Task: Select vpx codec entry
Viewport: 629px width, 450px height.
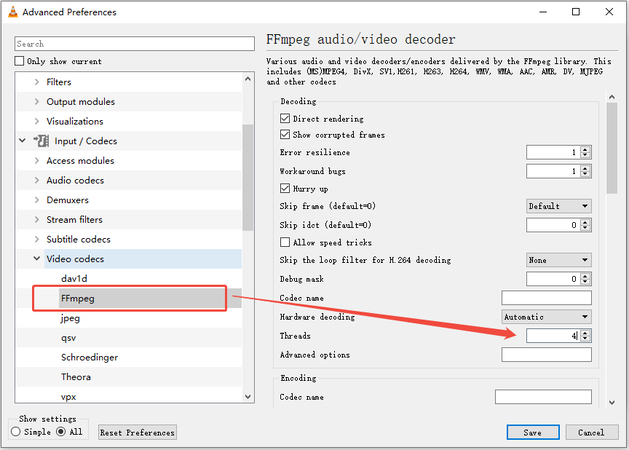Action: tap(69, 397)
